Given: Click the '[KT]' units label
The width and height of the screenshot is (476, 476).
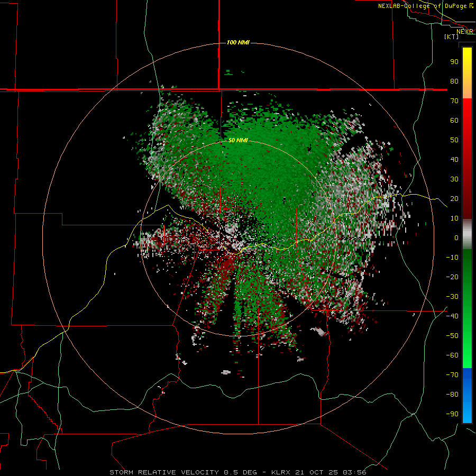Looking at the screenshot, I should (x=452, y=36).
